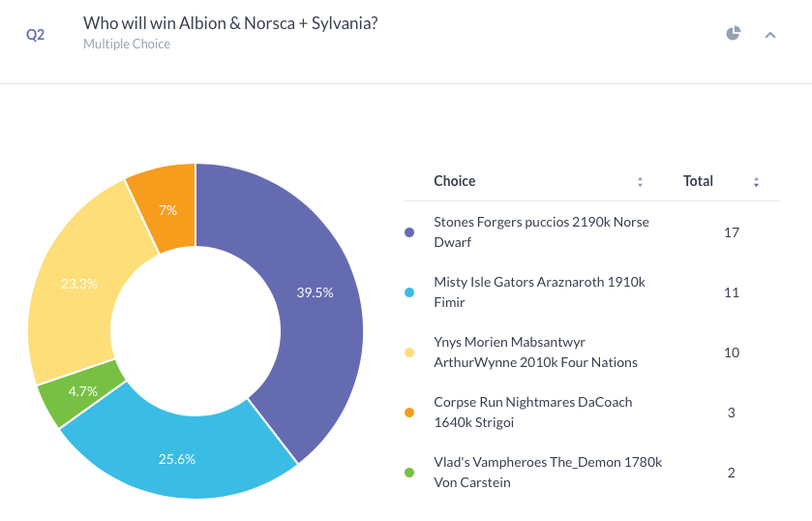This screenshot has width=812, height=521.
Task: Click the pie chart type icon
Action: tap(733, 34)
